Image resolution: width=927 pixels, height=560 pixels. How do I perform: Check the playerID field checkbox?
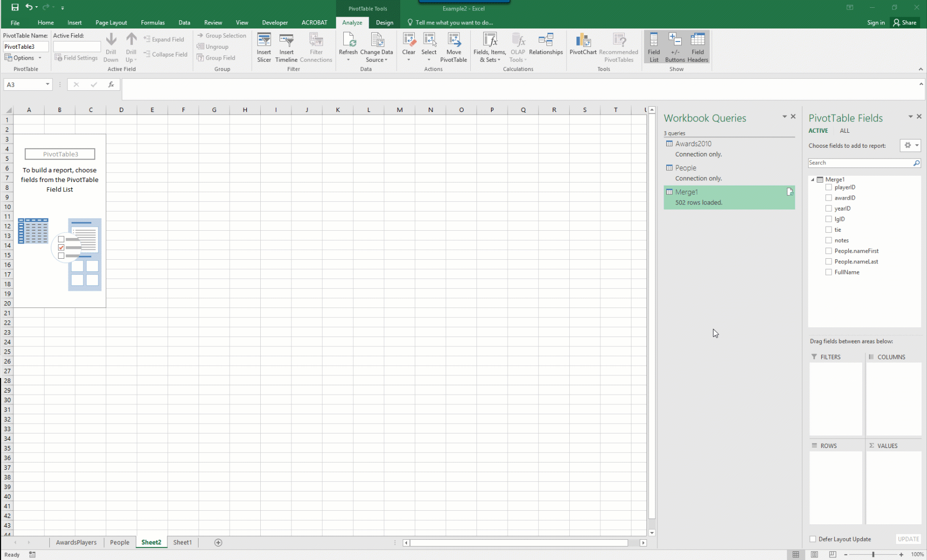[828, 187]
